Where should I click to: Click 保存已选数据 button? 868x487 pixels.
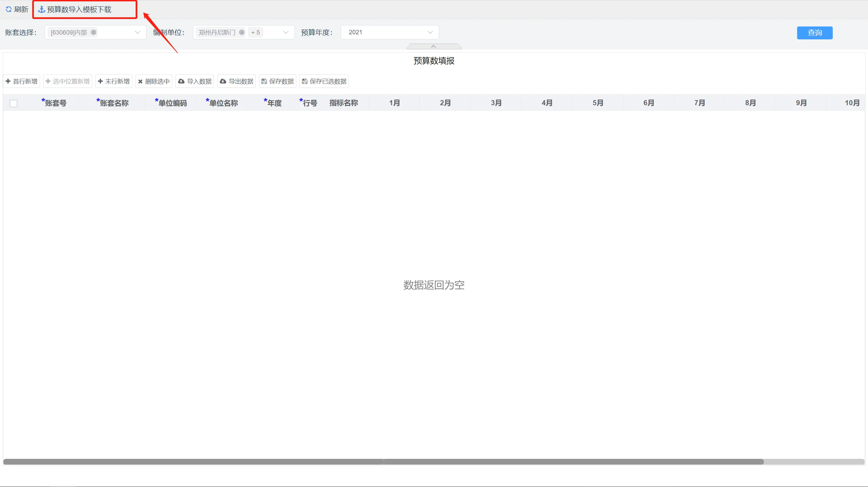(x=324, y=81)
